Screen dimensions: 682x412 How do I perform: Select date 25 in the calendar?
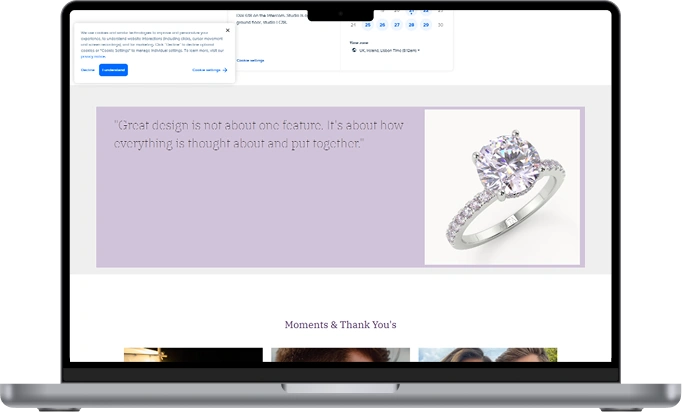[x=367, y=25]
